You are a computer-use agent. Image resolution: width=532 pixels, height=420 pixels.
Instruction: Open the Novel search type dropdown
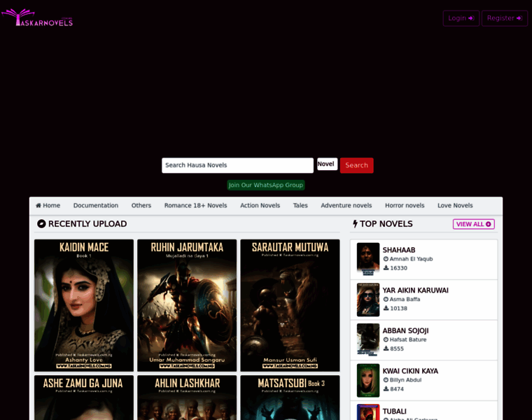327,164
